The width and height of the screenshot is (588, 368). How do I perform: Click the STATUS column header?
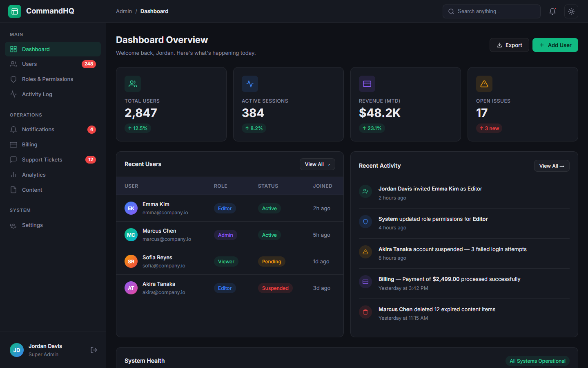pos(268,186)
